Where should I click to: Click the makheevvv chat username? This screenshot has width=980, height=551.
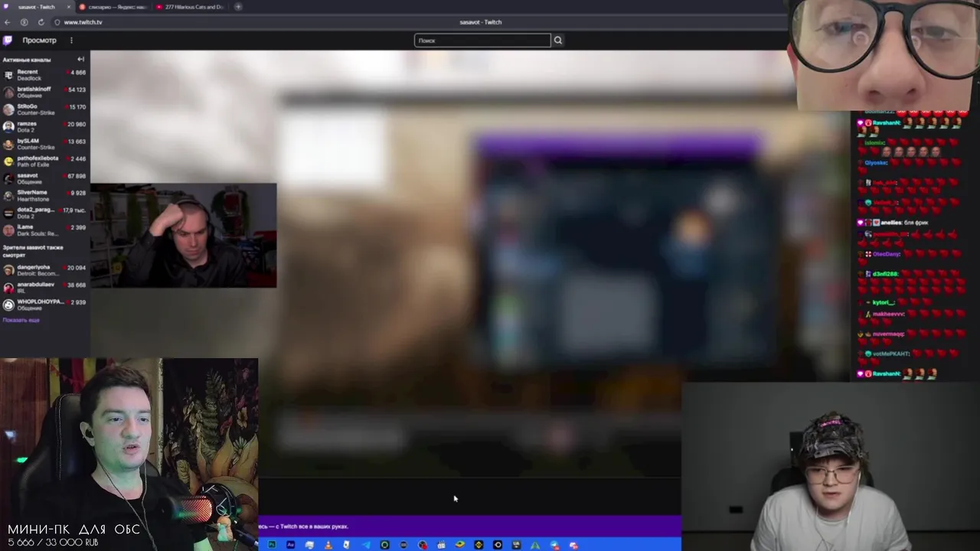point(888,314)
